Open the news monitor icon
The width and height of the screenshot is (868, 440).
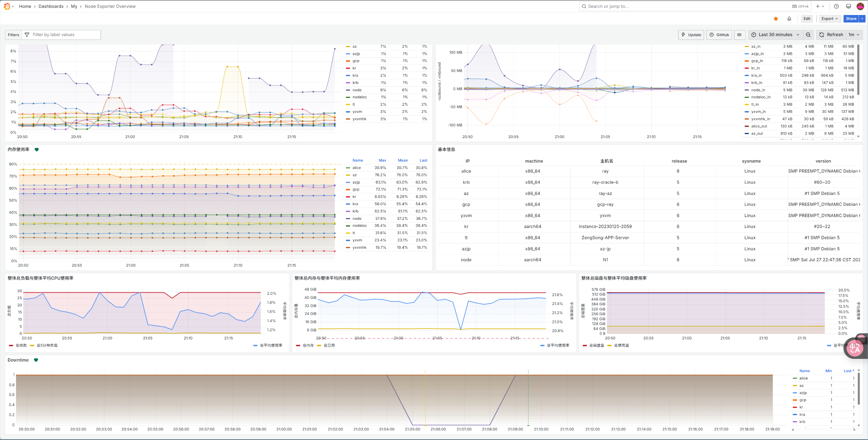coord(849,6)
